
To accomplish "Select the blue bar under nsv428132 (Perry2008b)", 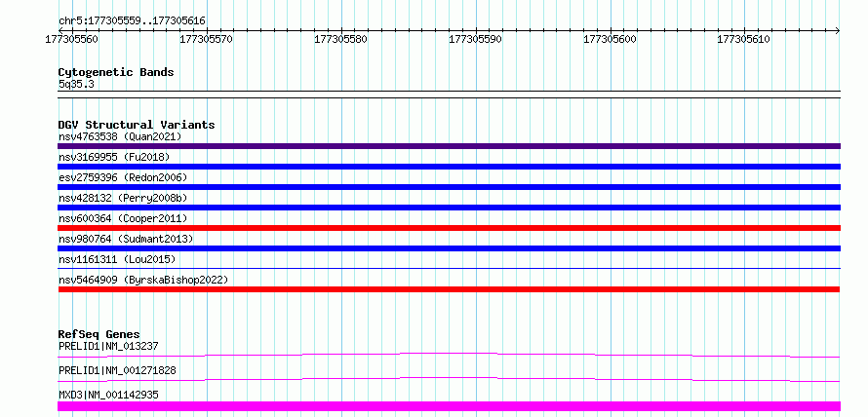I will [x=449, y=208].
